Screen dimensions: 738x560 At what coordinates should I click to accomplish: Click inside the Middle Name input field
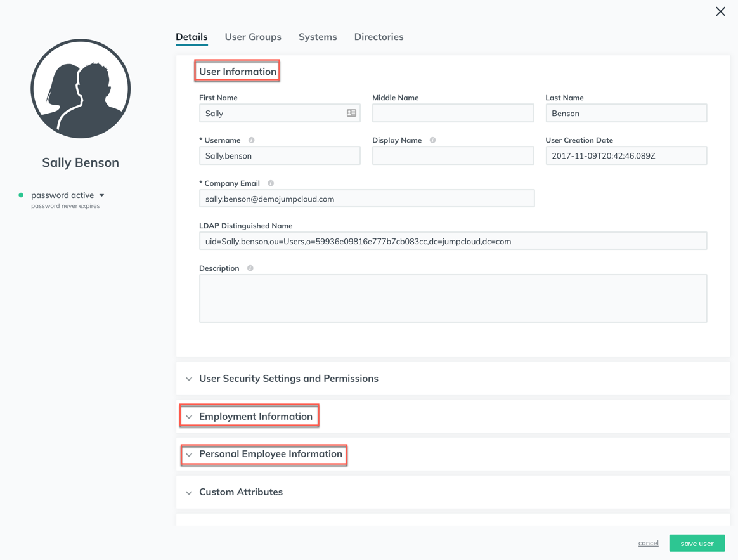pos(453,112)
